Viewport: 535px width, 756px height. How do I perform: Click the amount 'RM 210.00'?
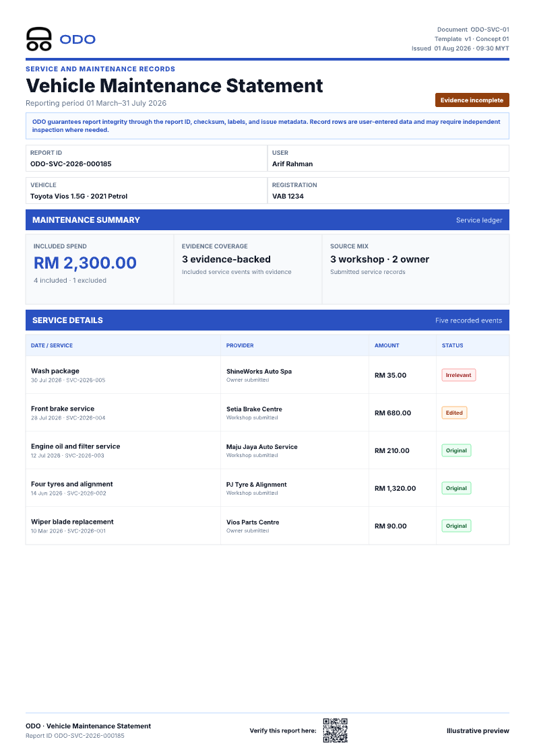[x=391, y=450]
